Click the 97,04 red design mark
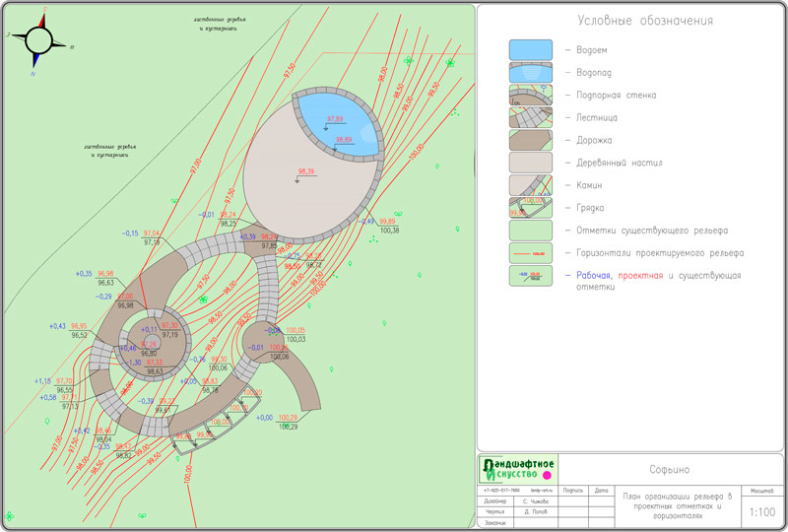This screenshot has height=532, width=788. pyautogui.click(x=152, y=233)
